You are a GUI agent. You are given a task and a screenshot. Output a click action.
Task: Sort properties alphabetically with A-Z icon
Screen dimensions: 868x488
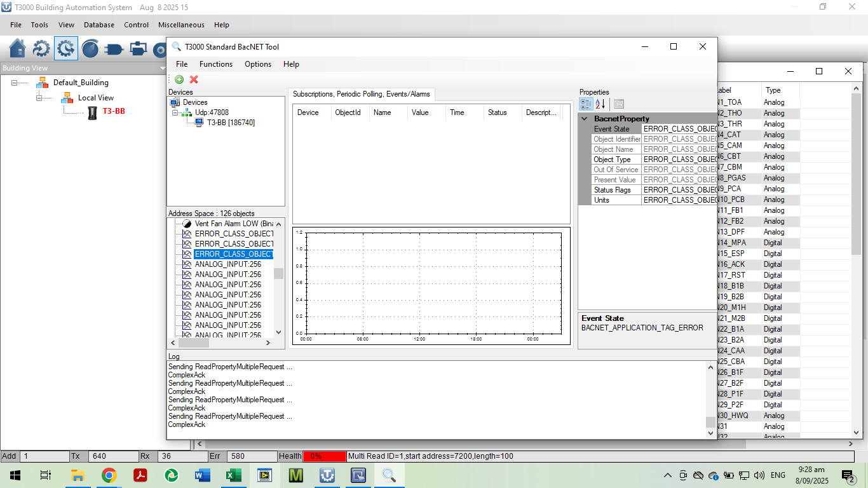click(x=600, y=104)
